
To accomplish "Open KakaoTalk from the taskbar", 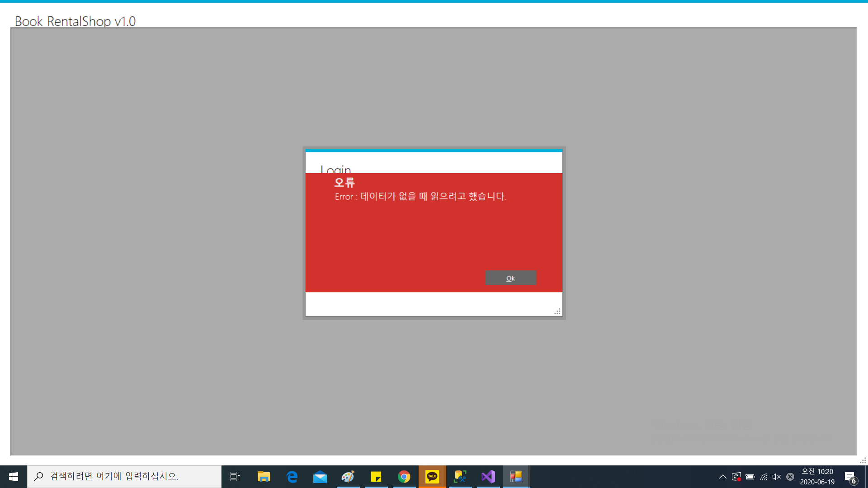I will (432, 477).
